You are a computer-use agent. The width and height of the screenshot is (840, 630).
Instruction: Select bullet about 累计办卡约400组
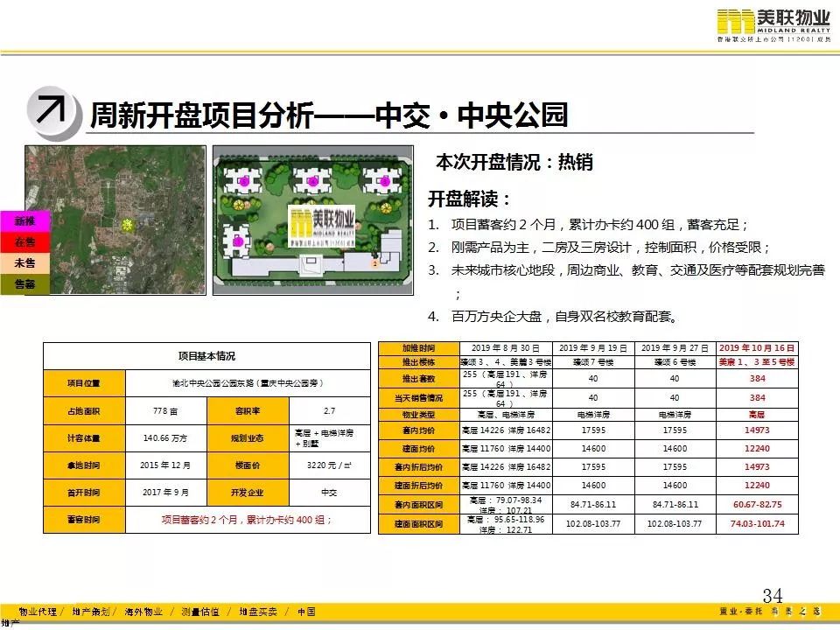tap(588, 225)
